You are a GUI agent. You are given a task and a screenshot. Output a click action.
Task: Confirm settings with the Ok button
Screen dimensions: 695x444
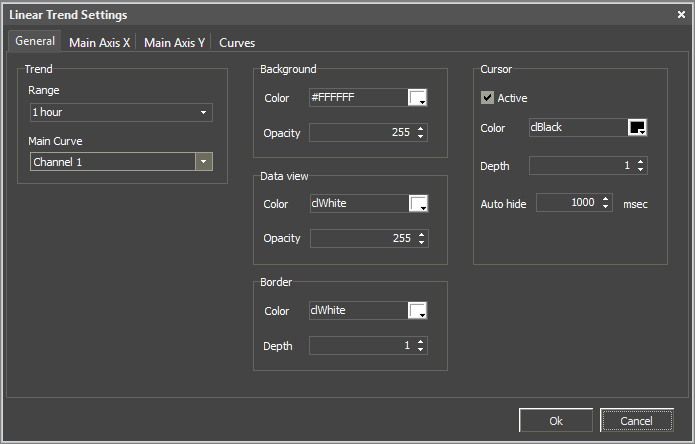click(556, 420)
